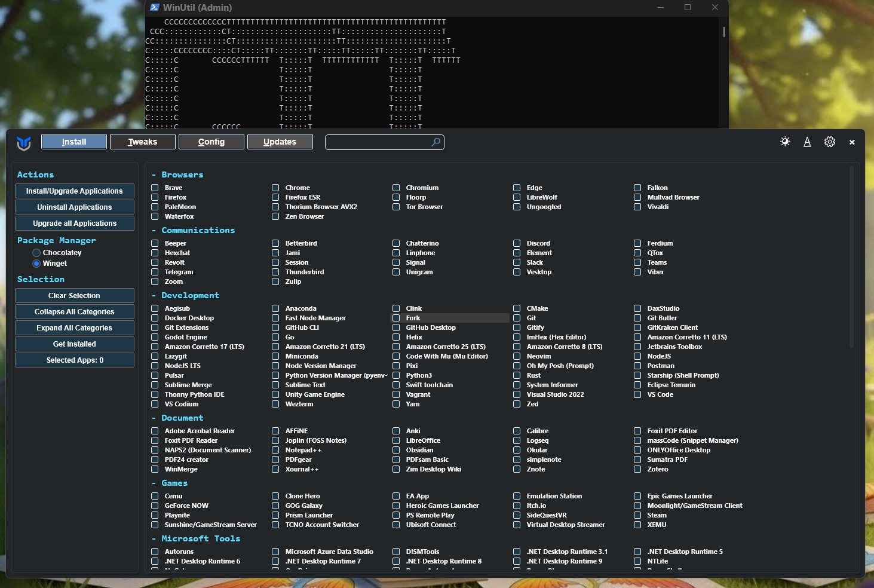The image size is (874, 588).
Task: Check the Visual Studio 2022 checkbox
Action: coord(517,394)
